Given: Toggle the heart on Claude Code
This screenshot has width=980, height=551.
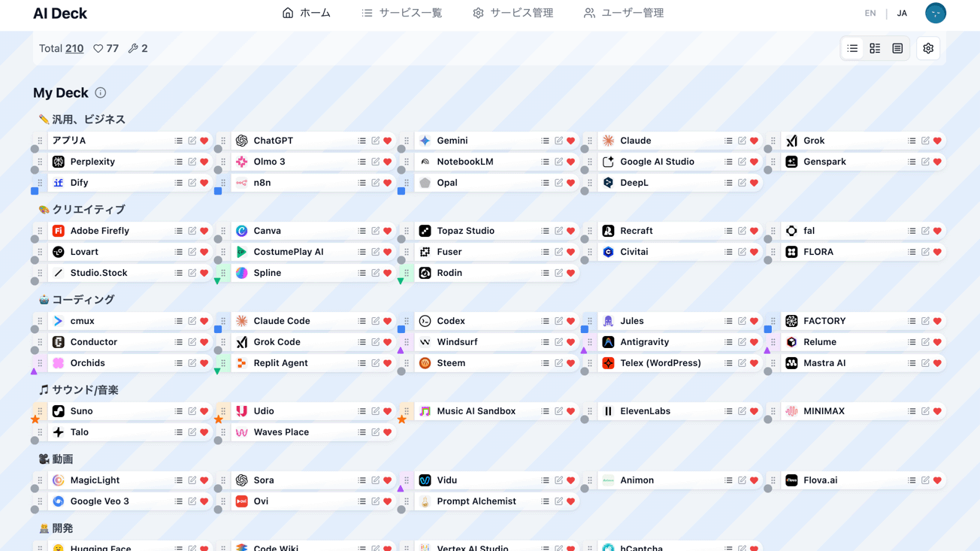Looking at the screenshot, I should 388,321.
